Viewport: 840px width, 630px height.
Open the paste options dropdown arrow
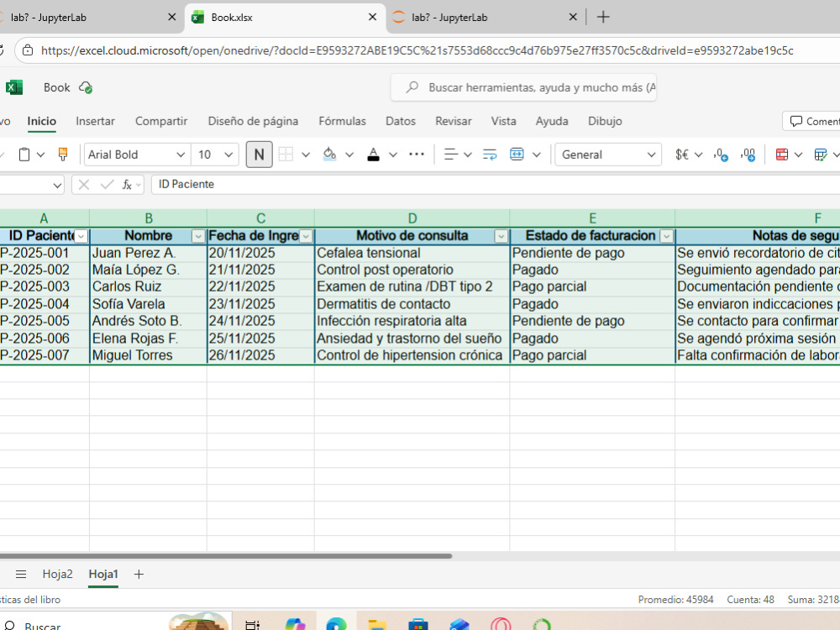tap(40, 155)
